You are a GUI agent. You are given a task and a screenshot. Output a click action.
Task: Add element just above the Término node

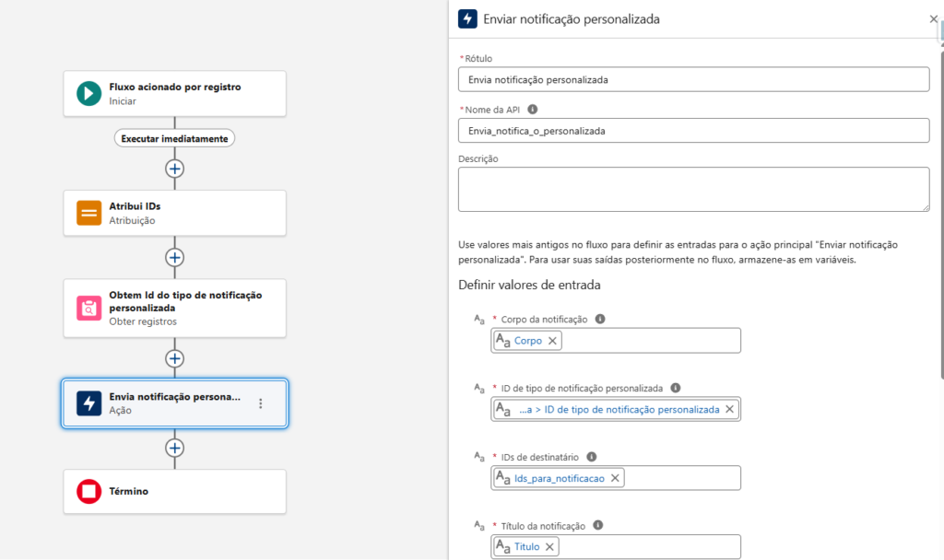tap(174, 448)
